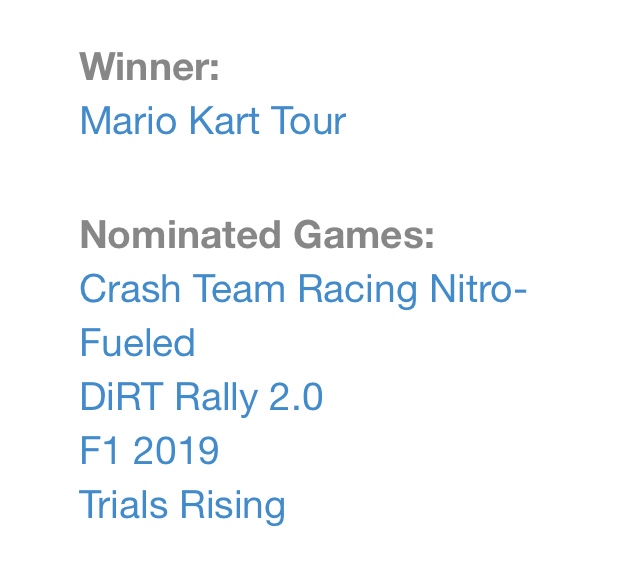624x574 pixels.
Task: Click the word 'Mario' in the winner link
Action: coord(128,121)
